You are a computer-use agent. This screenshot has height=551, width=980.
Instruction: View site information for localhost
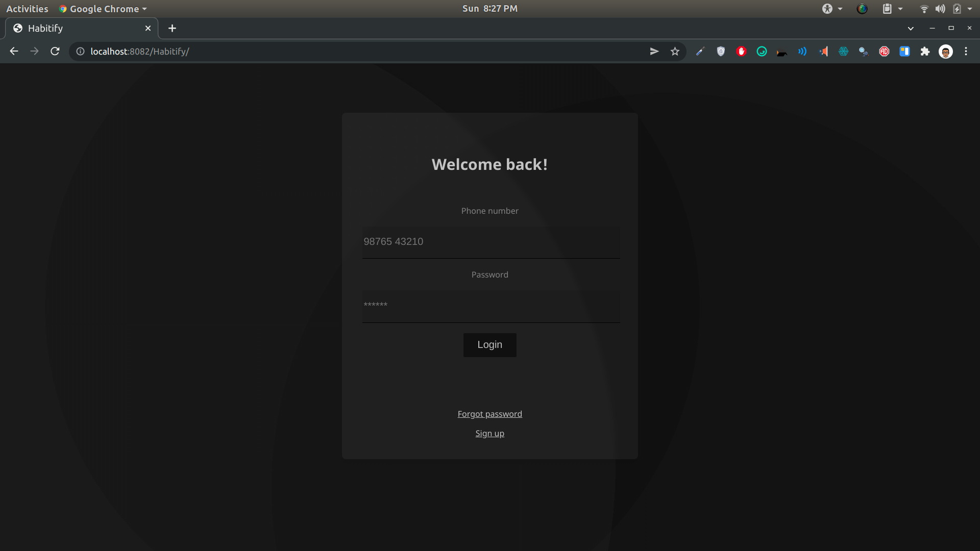coord(80,52)
